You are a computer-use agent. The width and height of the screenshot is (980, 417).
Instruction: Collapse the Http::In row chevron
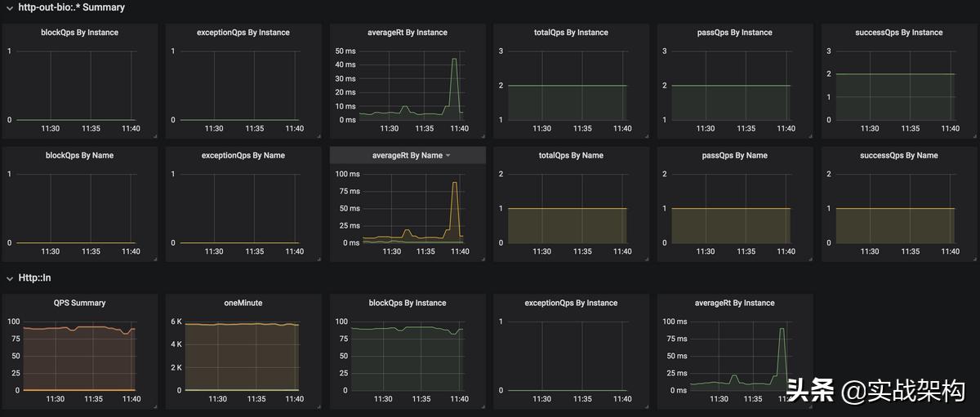pyautogui.click(x=9, y=278)
